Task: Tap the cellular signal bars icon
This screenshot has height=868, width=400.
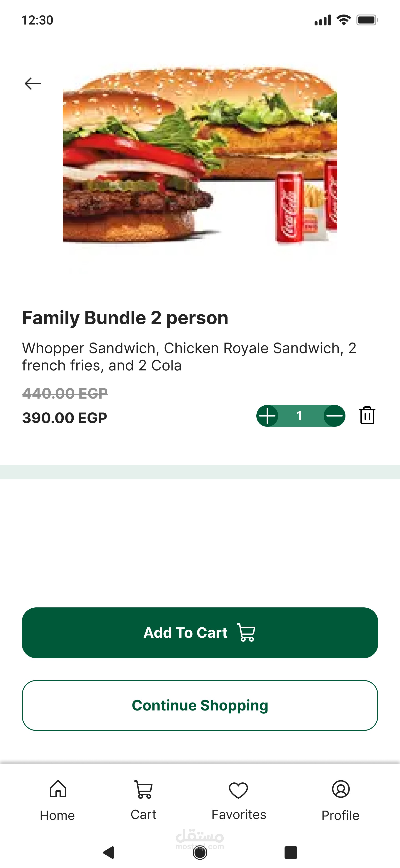Action: (x=322, y=20)
